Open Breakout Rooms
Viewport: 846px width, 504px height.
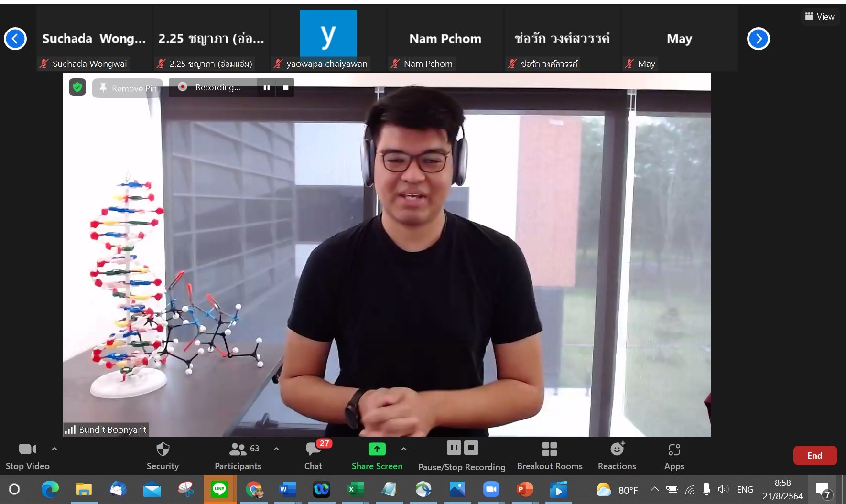pyautogui.click(x=550, y=455)
